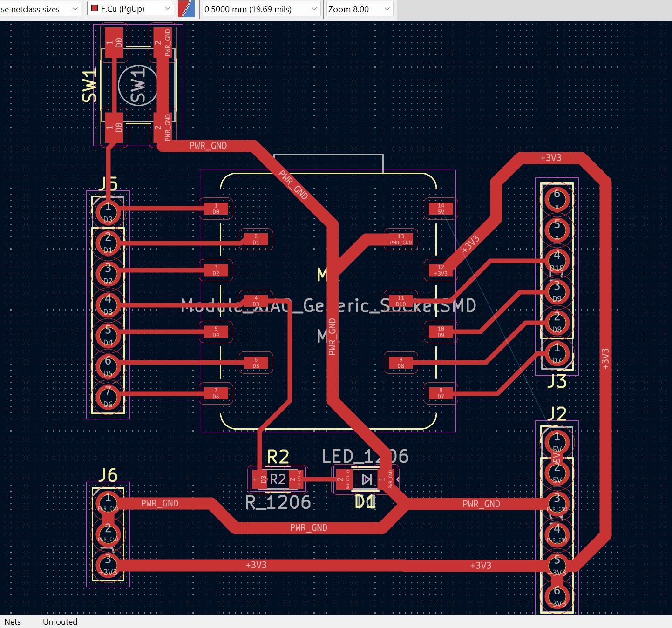This screenshot has width=672, height=628.
Task: Select SW1 lower pad 1 (D0)
Action: 114,127
